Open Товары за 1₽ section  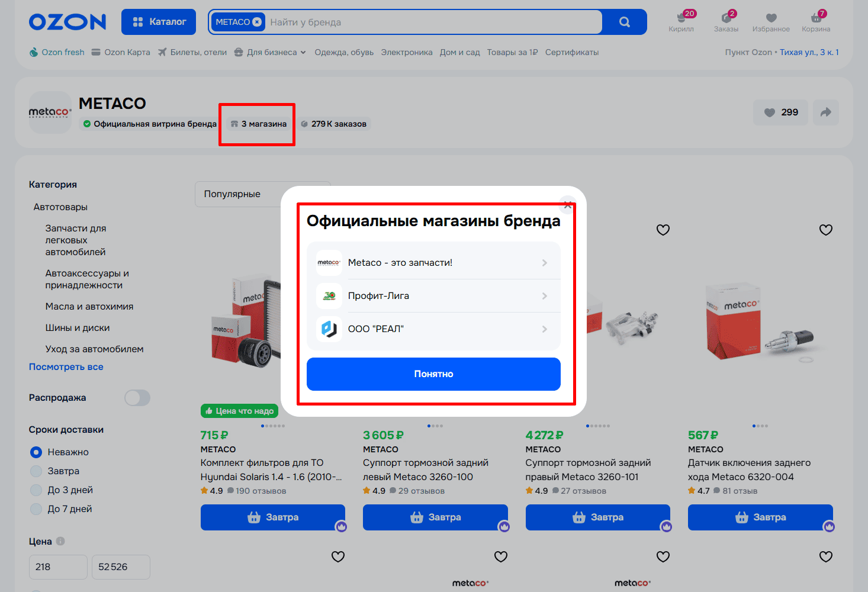coord(512,52)
